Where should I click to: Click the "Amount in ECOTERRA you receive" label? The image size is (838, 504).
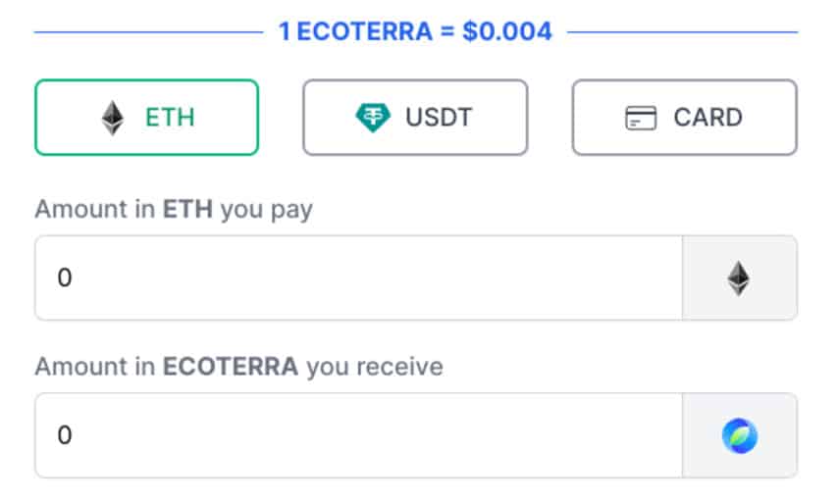pyautogui.click(x=238, y=368)
